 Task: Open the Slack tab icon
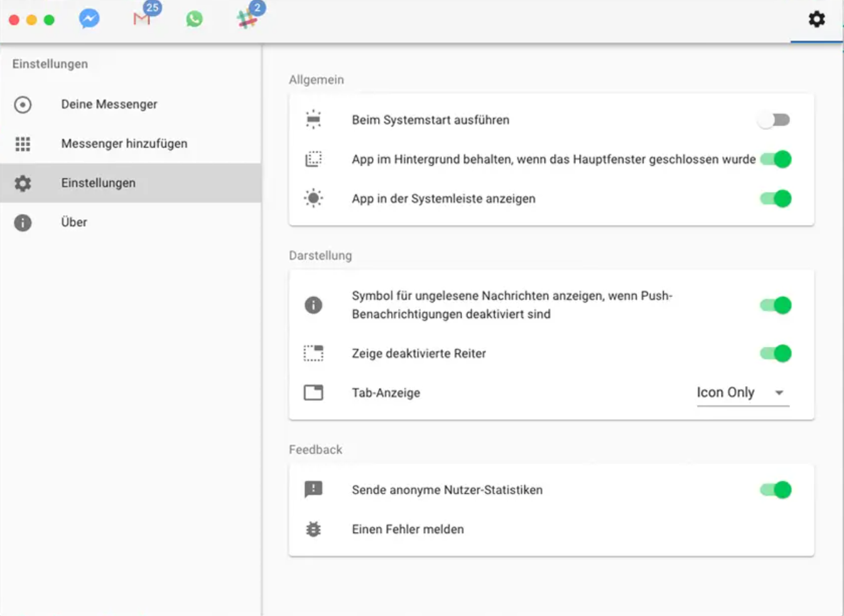(247, 19)
